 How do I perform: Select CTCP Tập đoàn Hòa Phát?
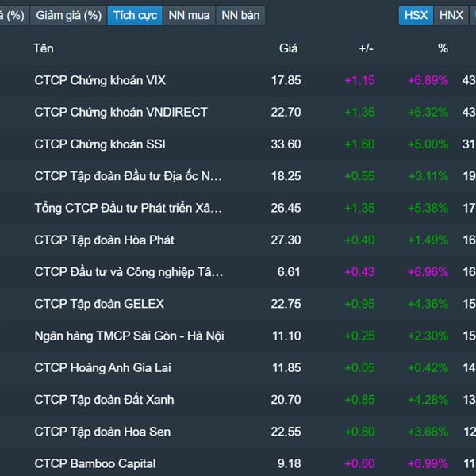104,240
